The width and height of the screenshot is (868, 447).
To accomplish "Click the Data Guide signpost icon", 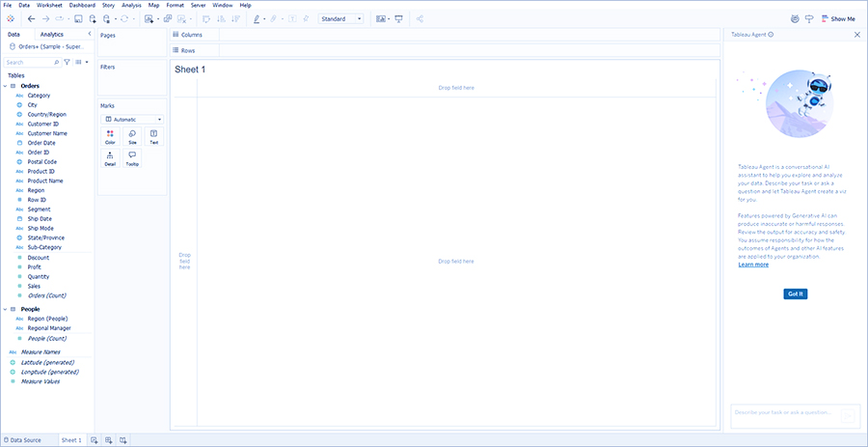I will [809, 19].
